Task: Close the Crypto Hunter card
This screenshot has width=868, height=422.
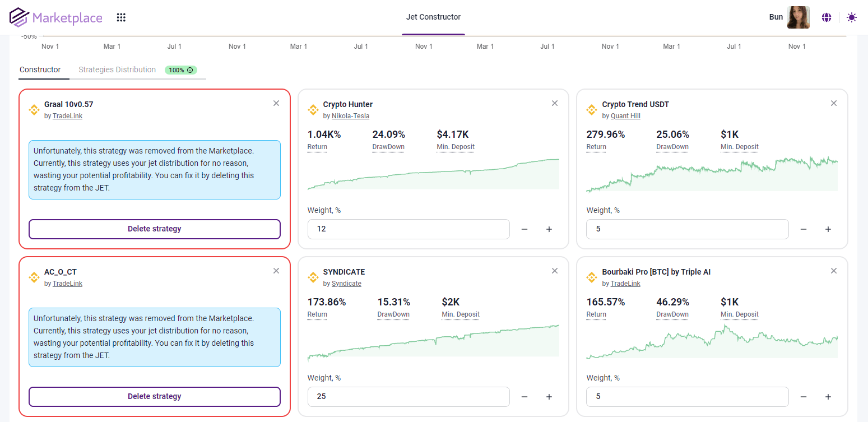Action: [x=555, y=103]
